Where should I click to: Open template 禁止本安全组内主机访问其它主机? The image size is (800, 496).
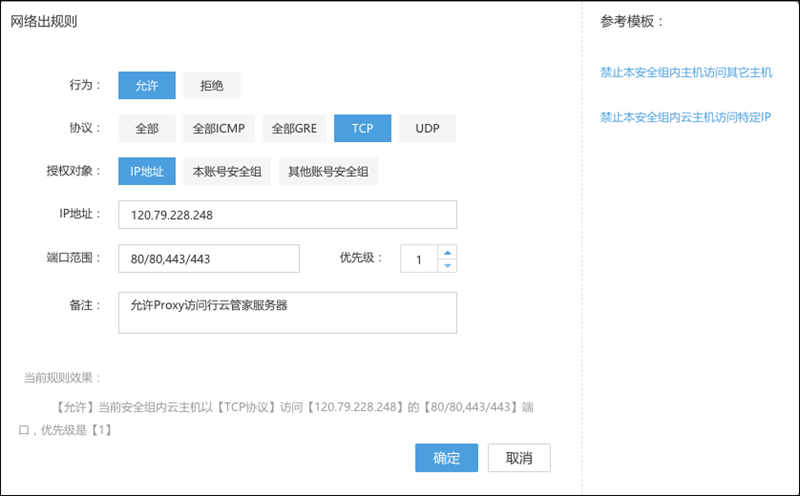685,73
